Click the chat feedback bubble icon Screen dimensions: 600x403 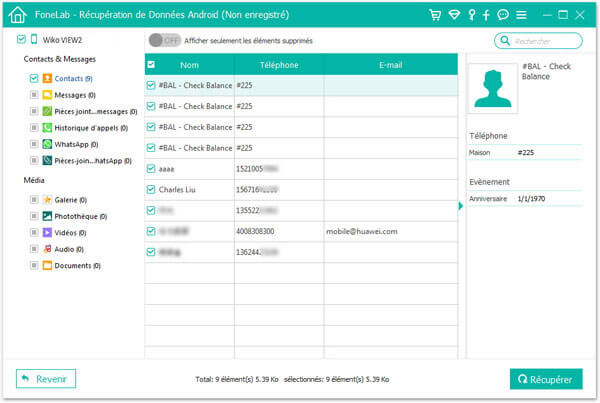[x=503, y=15]
